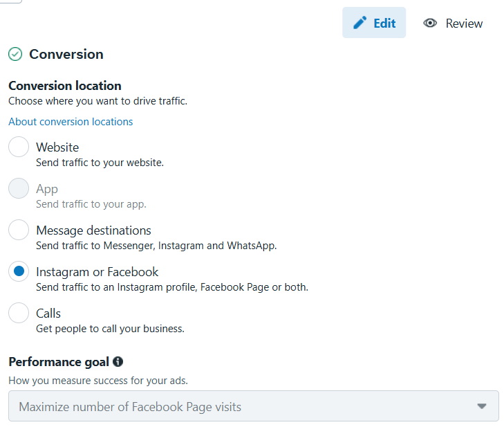Screen dimensions: 504x436
Task: Click the Website option label
Action: [57, 147]
